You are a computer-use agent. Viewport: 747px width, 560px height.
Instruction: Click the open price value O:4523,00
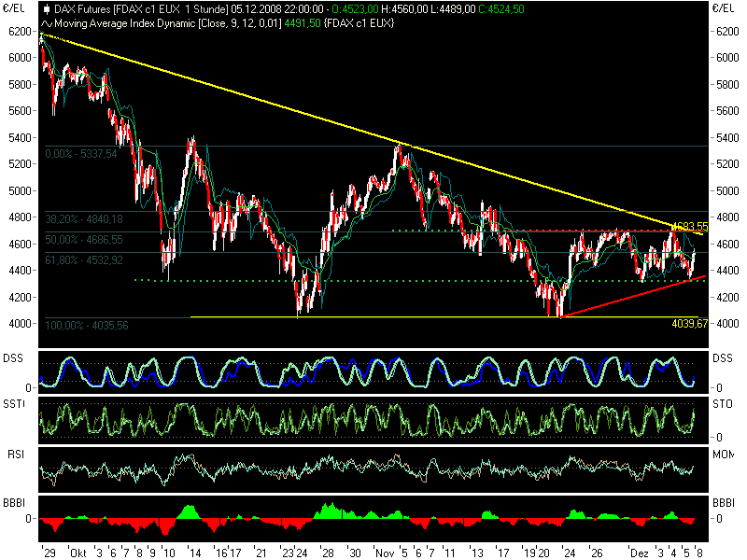355,9
